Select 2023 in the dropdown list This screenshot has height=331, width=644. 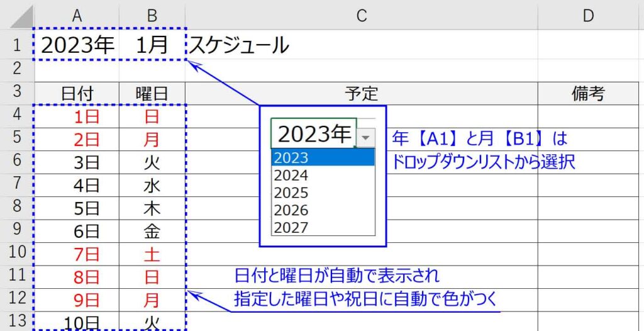pyautogui.click(x=323, y=157)
